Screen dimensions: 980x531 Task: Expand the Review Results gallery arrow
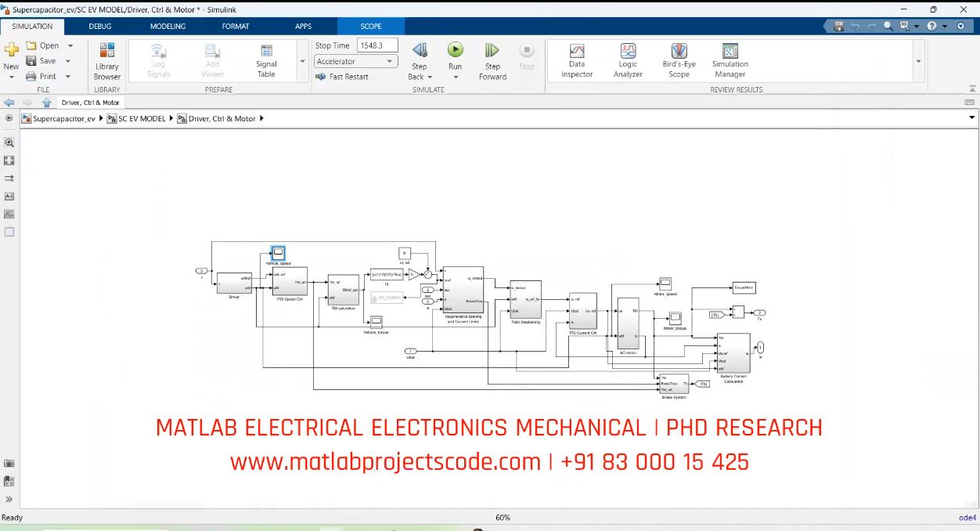click(918, 62)
